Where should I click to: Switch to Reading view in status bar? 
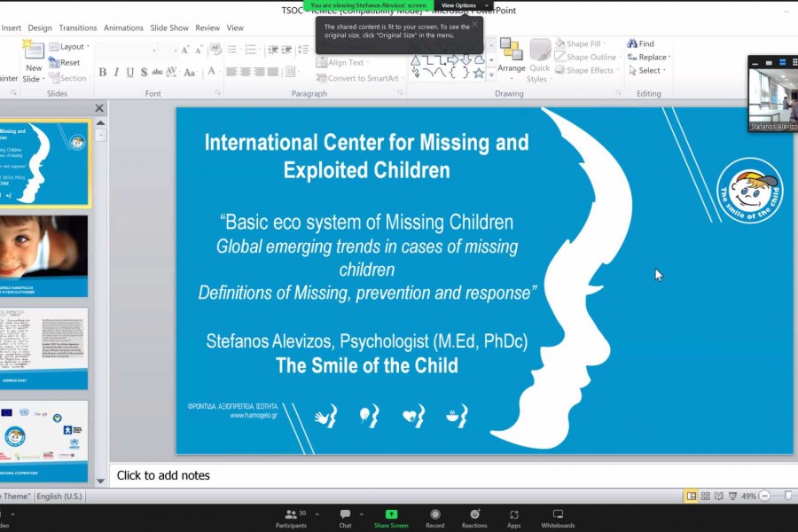(x=718, y=496)
